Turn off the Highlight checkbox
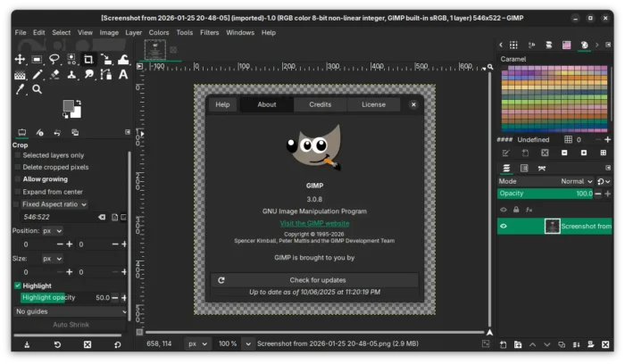 click(x=17, y=285)
